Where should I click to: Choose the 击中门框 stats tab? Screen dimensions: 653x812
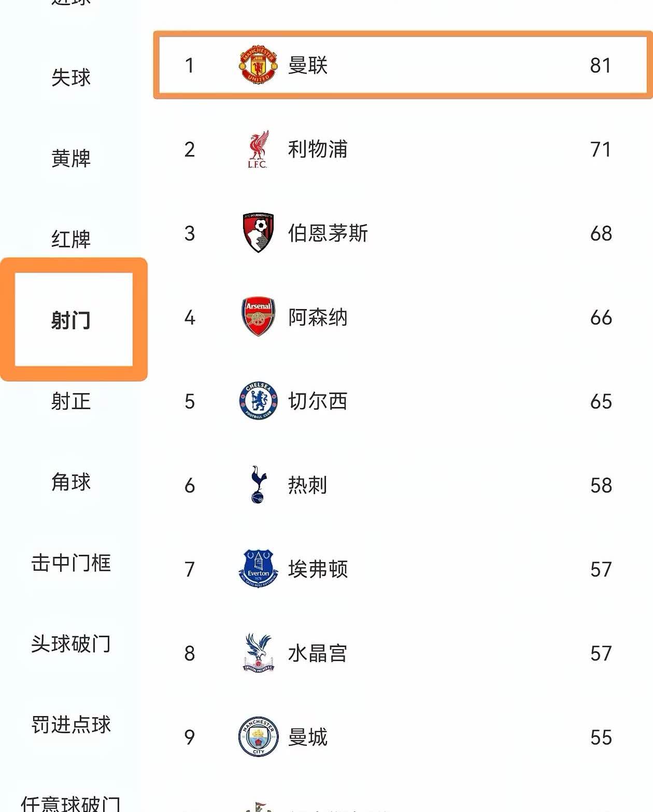coord(71,563)
